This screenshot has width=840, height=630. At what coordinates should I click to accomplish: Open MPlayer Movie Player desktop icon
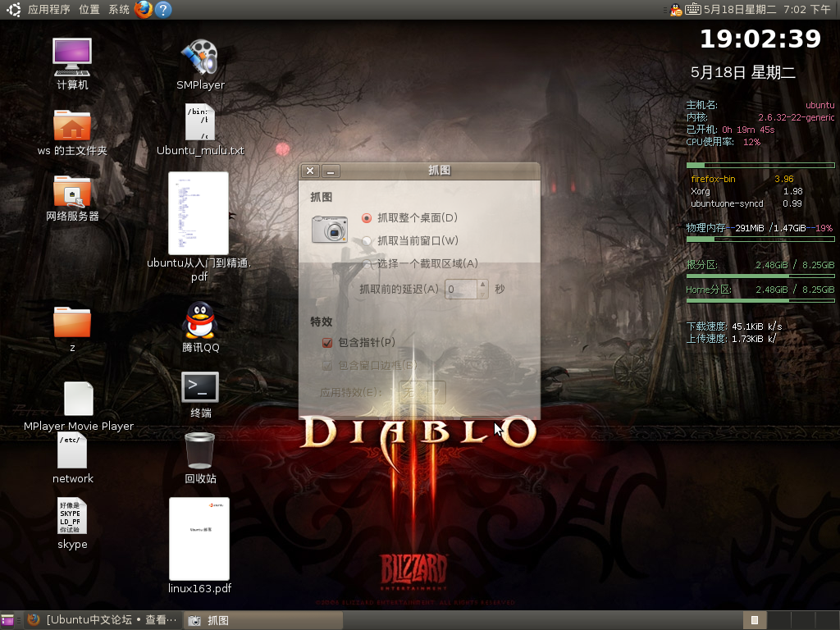[x=78, y=399]
